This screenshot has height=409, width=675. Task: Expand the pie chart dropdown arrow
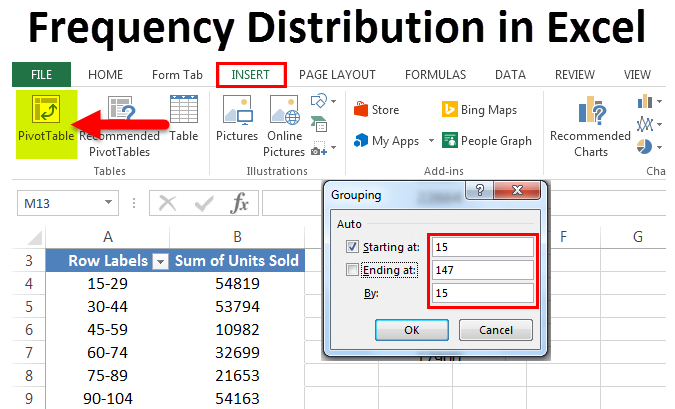pos(660,147)
